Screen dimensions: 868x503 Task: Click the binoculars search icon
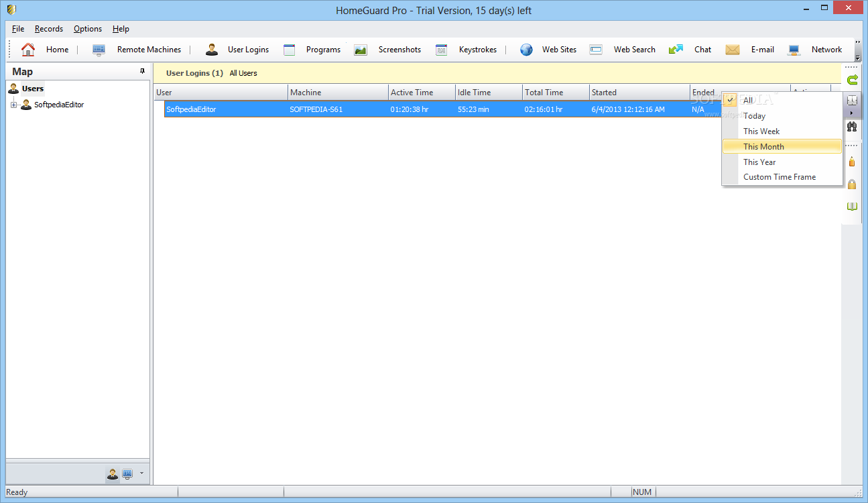click(x=852, y=126)
